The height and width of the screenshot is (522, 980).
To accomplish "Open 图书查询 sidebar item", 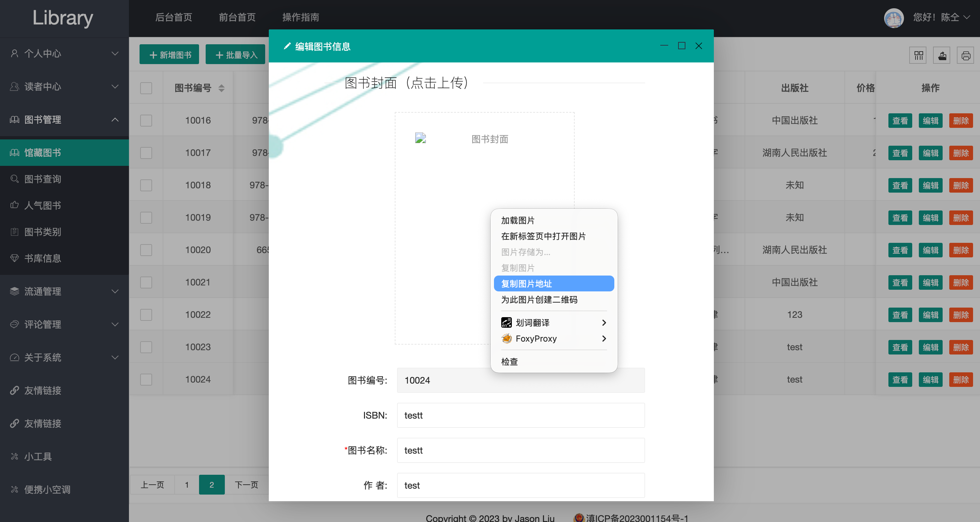I will [x=43, y=179].
